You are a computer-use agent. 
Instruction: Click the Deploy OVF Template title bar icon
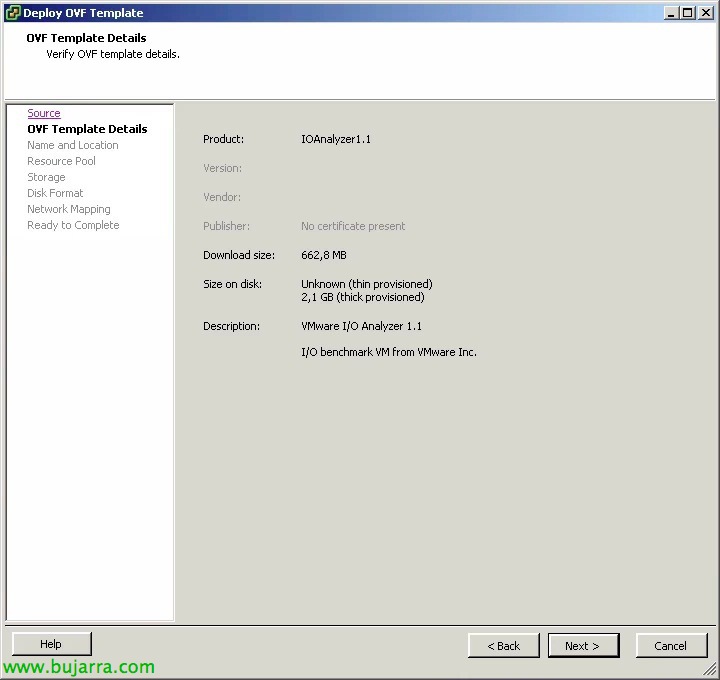coord(12,13)
